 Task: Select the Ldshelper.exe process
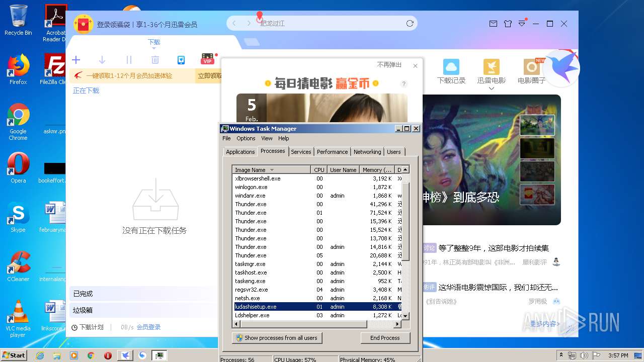[x=317, y=315]
